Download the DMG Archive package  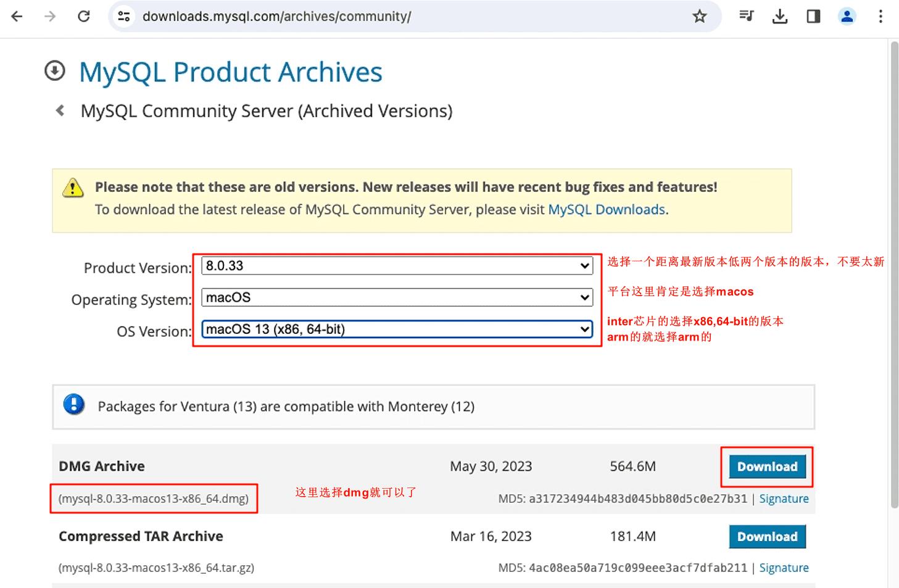click(767, 466)
